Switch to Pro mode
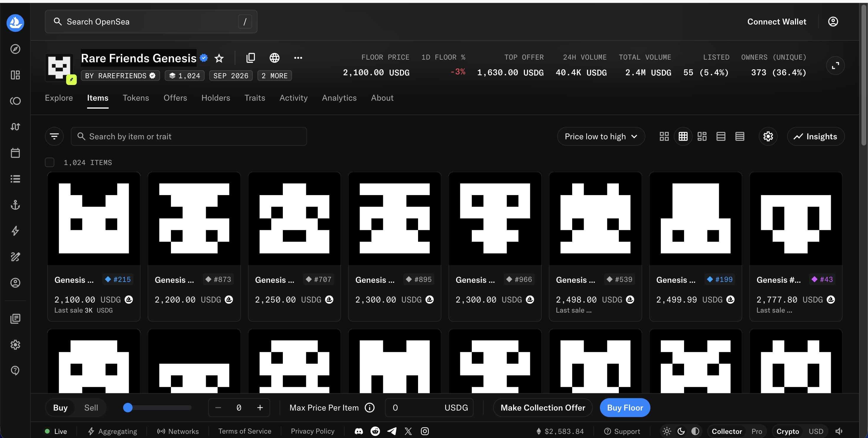The width and height of the screenshot is (868, 438). pyautogui.click(x=756, y=431)
